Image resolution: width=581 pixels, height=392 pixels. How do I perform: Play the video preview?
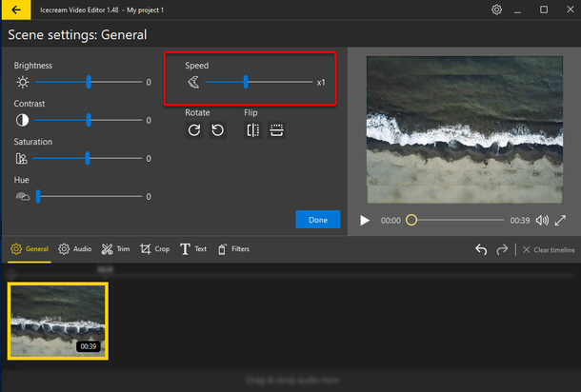(365, 220)
